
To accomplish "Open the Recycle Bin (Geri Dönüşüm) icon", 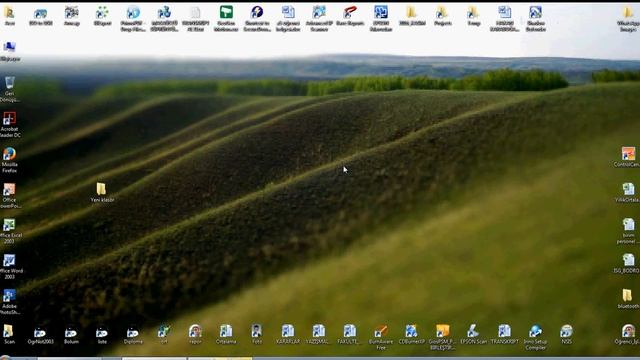I will coord(9,89).
